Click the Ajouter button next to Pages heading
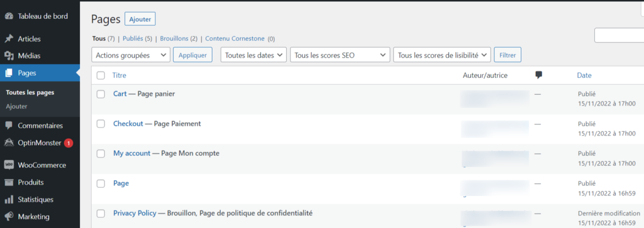Screen dimensions: 644x228 point(140,19)
